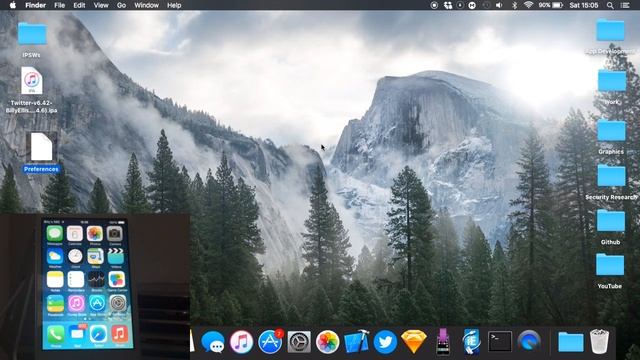This screenshot has height=360, width=640.
Task: Open the Wi-Fi status menu
Action: pyautogui.click(x=529, y=5)
